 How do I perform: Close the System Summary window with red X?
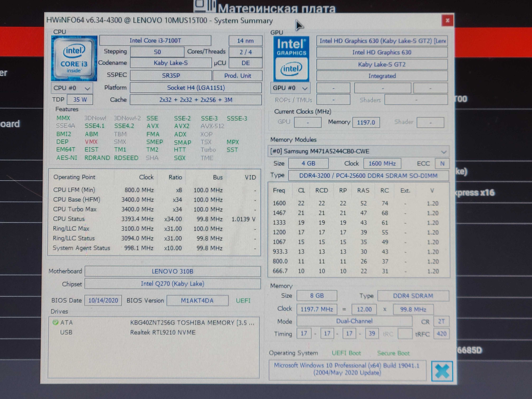(448, 20)
